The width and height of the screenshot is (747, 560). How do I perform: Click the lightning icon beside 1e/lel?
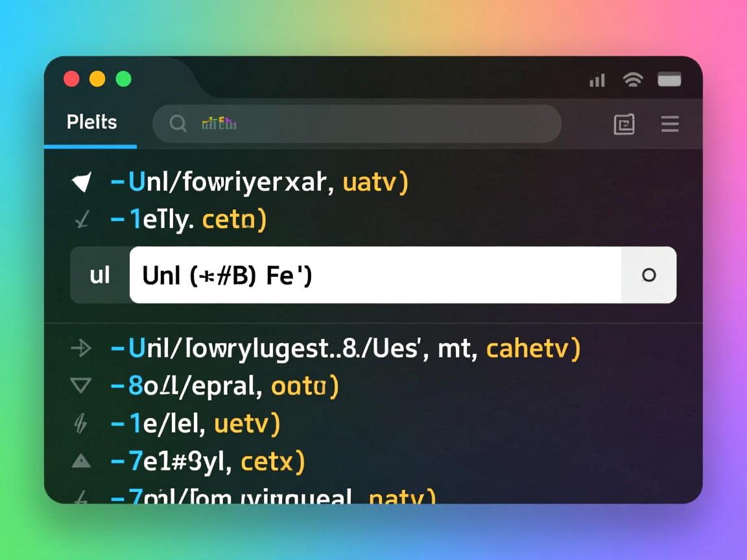pos(80,424)
